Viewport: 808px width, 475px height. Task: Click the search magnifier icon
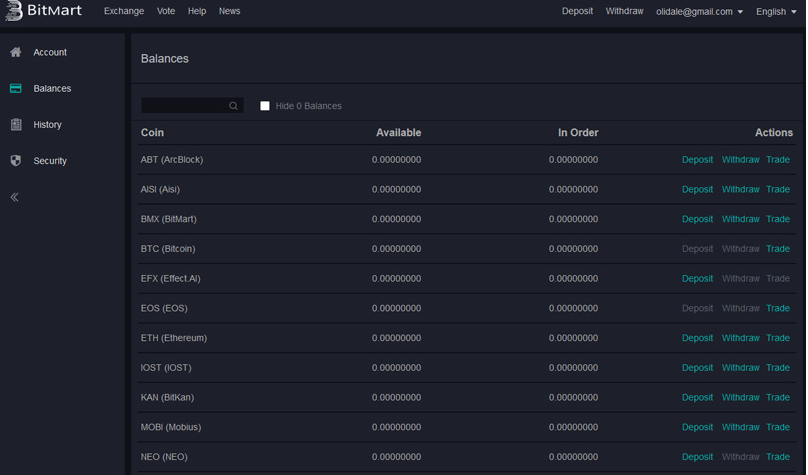tap(233, 106)
